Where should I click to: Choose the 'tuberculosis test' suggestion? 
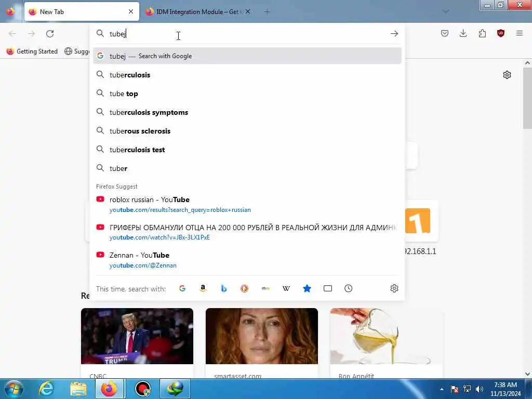point(247,149)
